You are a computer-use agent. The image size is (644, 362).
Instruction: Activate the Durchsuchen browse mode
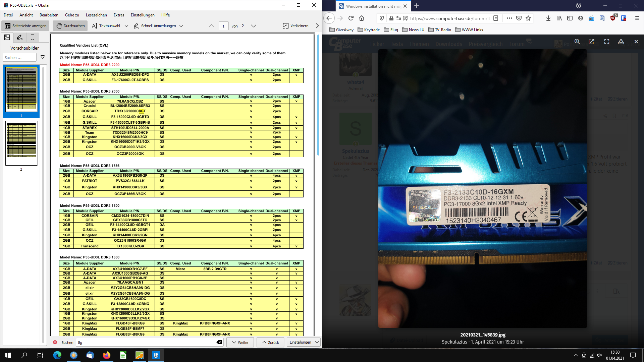(70, 26)
